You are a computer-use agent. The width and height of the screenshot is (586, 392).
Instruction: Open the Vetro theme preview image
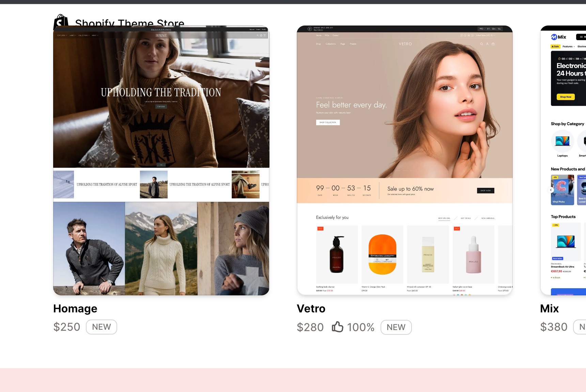(405, 160)
